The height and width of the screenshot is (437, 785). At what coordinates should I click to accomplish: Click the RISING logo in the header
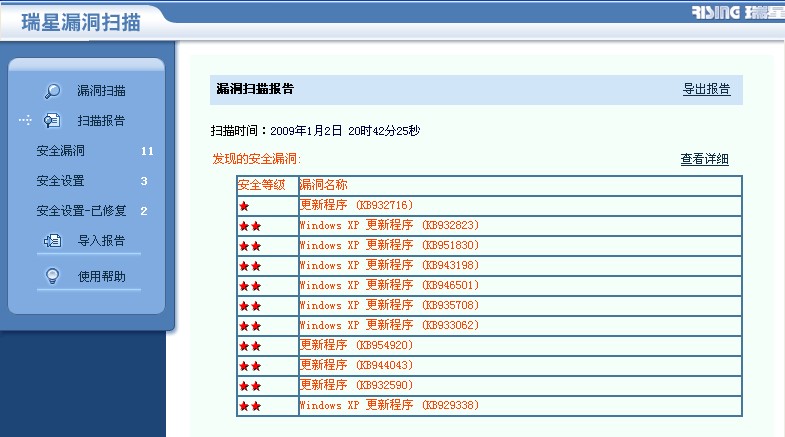pyautogui.click(x=738, y=12)
